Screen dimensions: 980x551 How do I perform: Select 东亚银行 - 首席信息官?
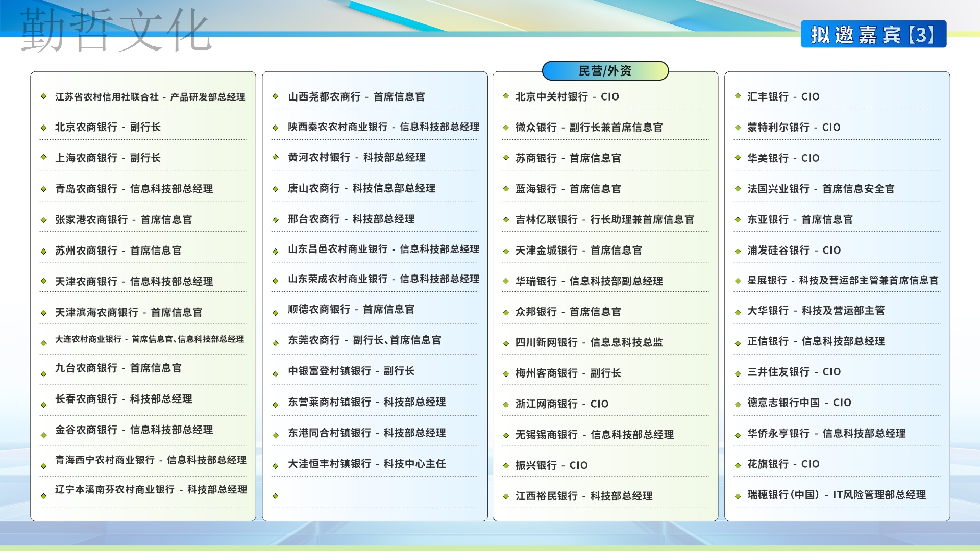(x=800, y=219)
